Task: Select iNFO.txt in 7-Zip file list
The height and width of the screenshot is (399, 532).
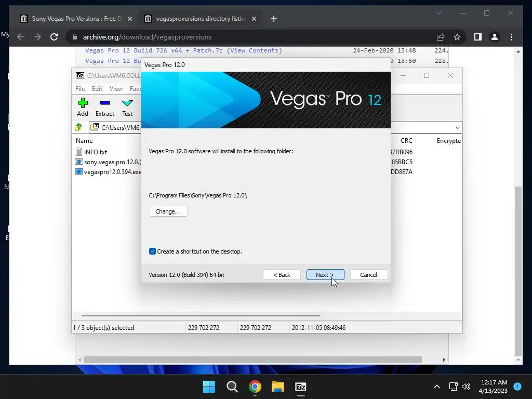Action: click(91, 152)
